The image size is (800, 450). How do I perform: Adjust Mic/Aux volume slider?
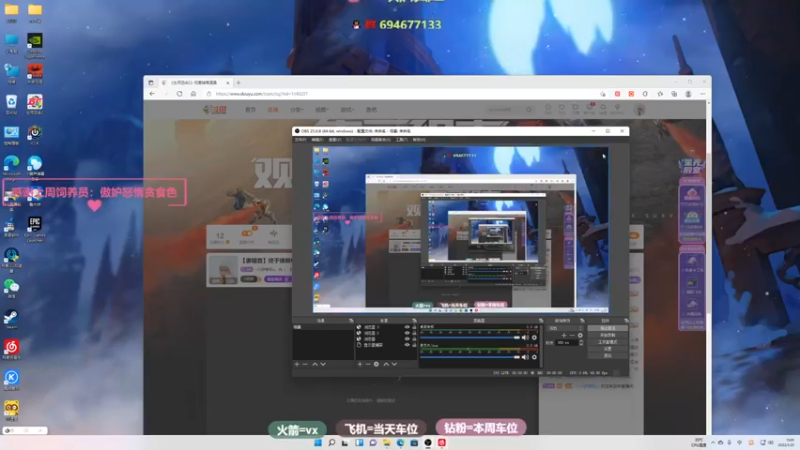tap(470, 357)
